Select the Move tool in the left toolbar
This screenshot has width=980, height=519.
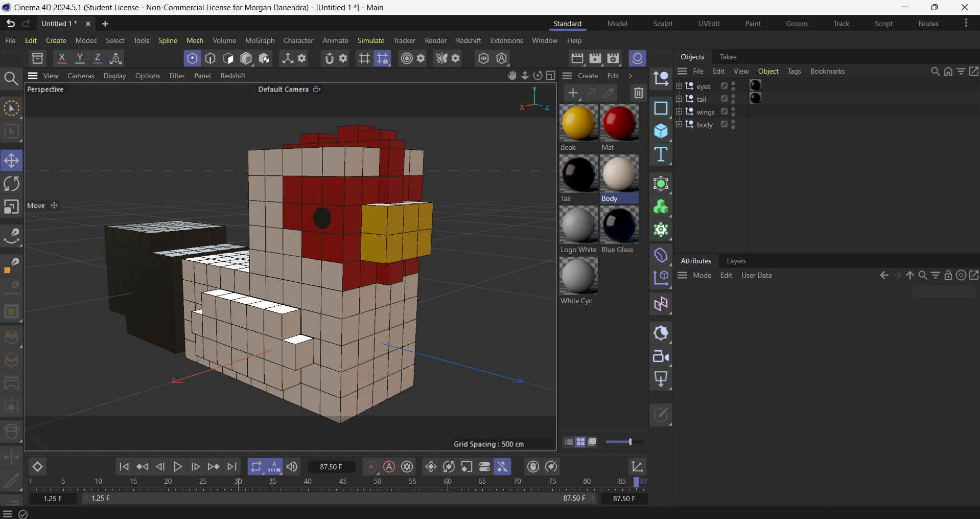tap(11, 160)
